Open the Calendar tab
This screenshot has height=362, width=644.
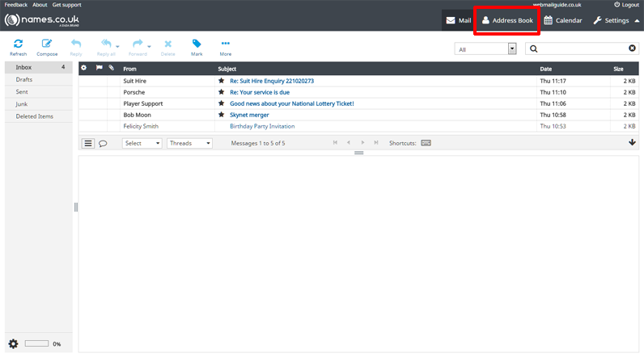tap(563, 20)
